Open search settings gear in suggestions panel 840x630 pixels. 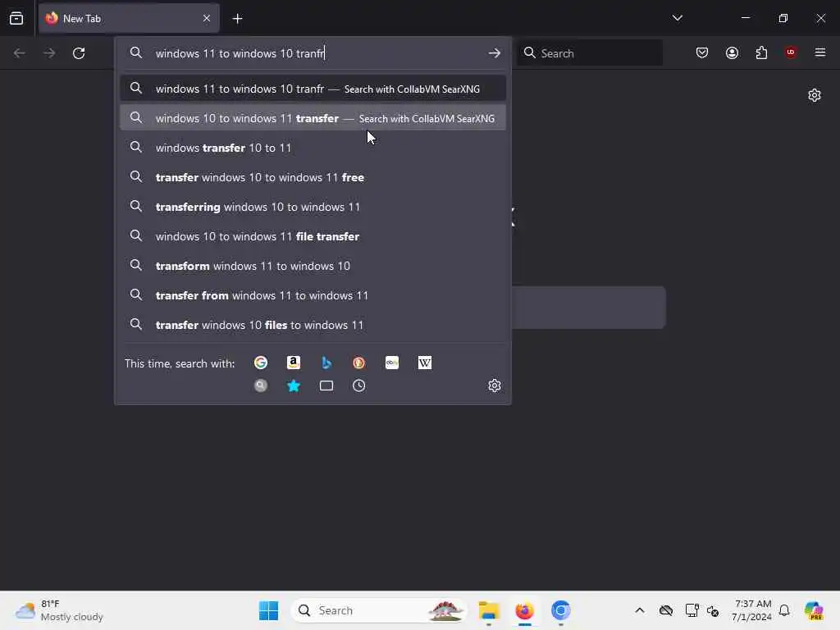(x=494, y=386)
